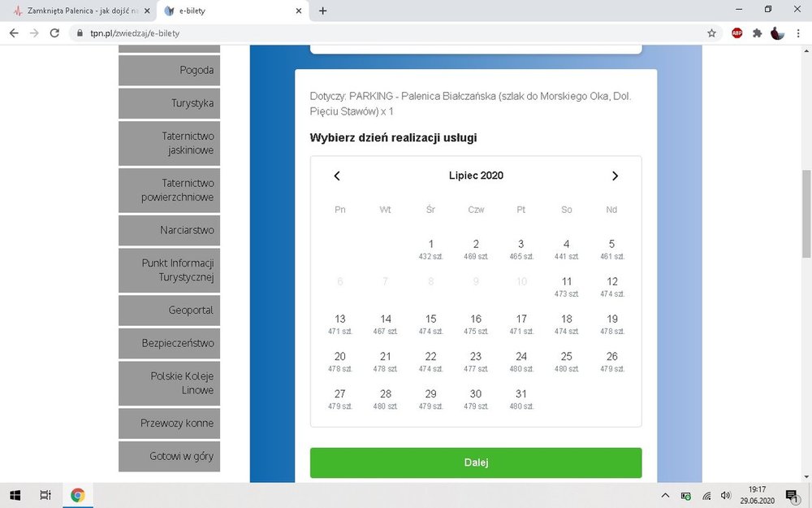The width and height of the screenshot is (812, 508).
Task: Bookmark this page with the star icon
Action: (x=711, y=33)
